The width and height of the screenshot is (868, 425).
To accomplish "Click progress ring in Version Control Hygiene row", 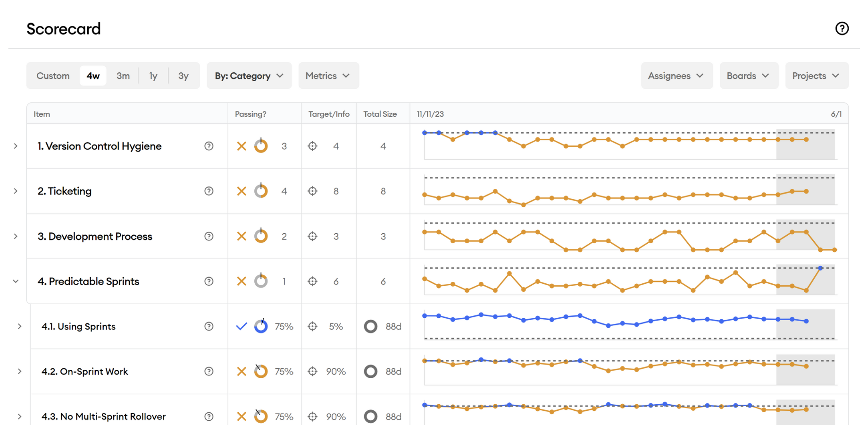I will [261, 146].
